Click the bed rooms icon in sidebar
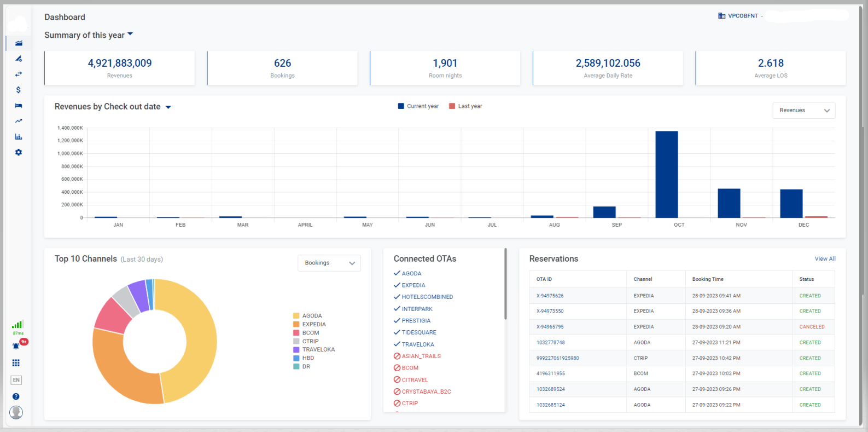 click(18, 106)
